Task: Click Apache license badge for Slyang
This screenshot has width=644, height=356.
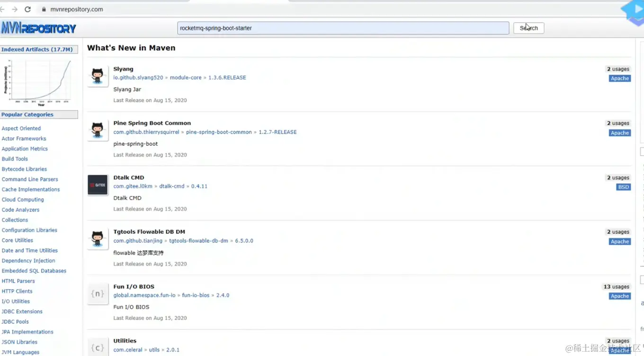Action: [x=619, y=79]
